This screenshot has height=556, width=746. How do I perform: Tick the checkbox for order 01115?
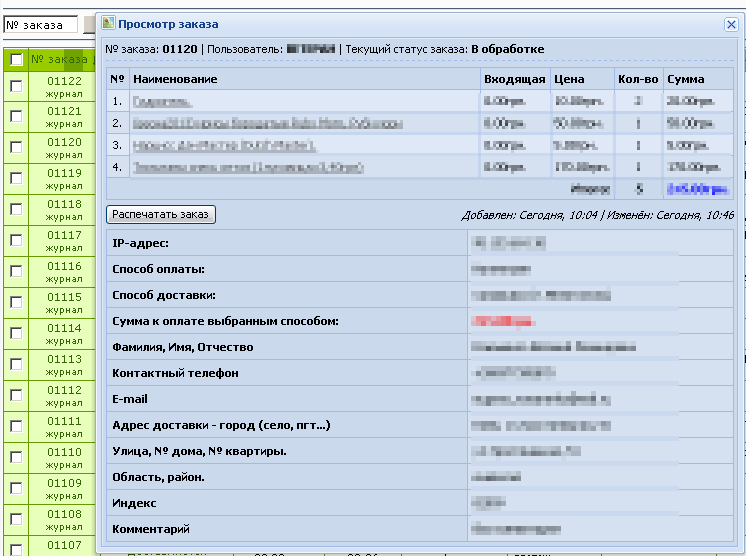coord(16,303)
